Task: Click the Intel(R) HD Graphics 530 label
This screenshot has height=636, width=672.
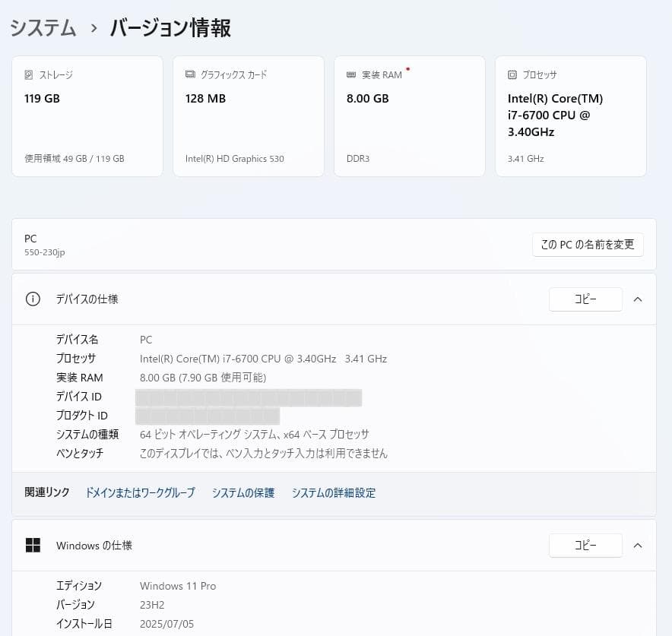Action: (235, 159)
